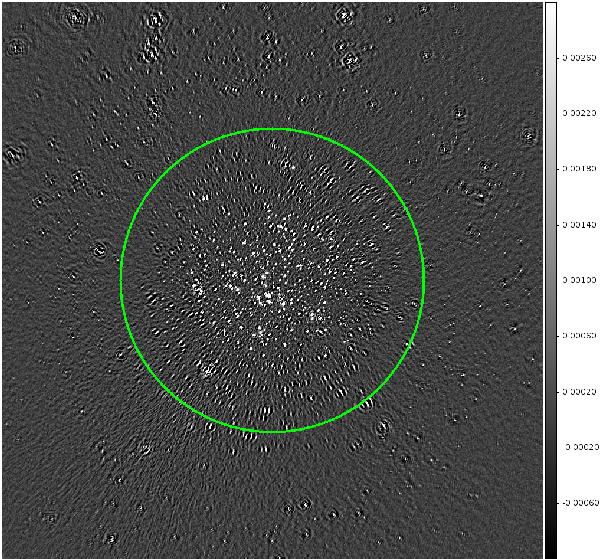Select the 0.00260 colorbar tick label

[x=582, y=58]
